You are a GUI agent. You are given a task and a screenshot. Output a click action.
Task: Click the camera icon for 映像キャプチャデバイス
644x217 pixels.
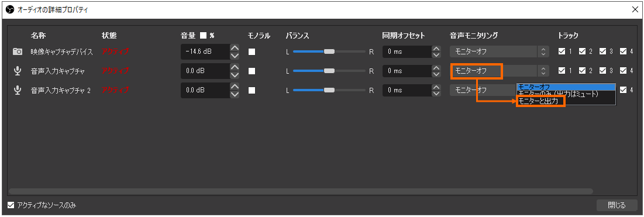point(17,52)
